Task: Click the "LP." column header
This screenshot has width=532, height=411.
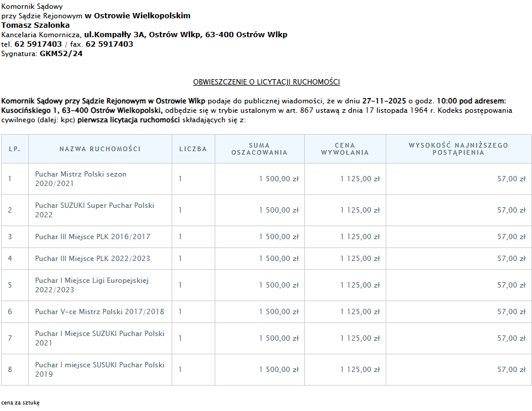Action: pos(15,149)
